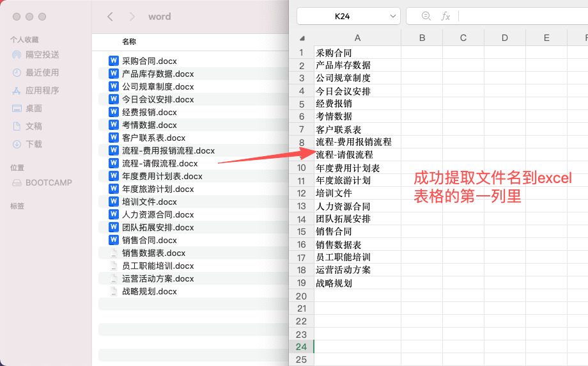588x366 pixels.
Task: Click cell containing 客户联系表
Action: [357, 129]
